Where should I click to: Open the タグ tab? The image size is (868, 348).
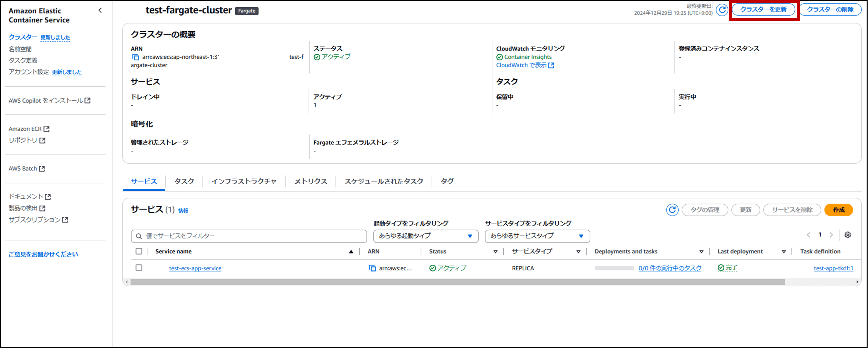[x=447, y=181]
